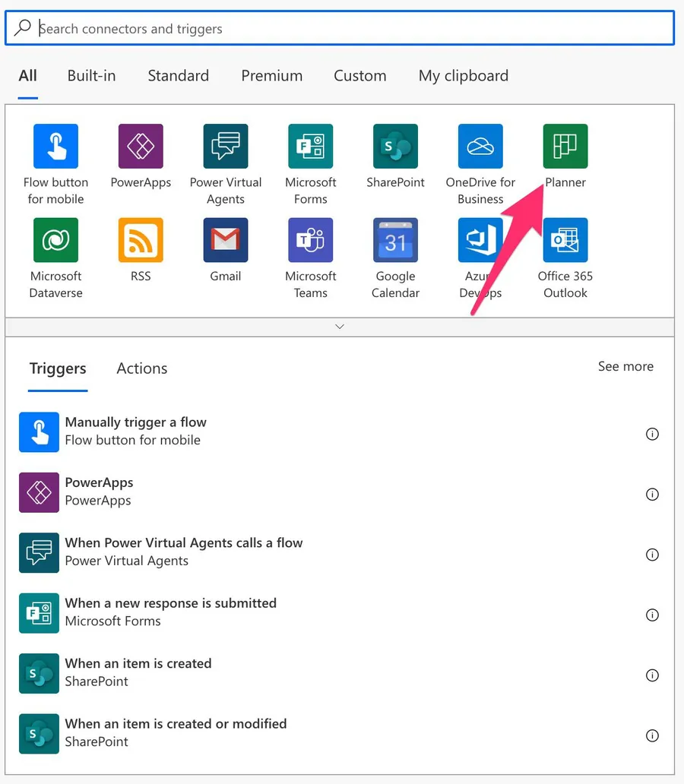Select the Gmail connector icon
Screen dimensions: 684x784
pyautogui.click(x=226, y=240)
